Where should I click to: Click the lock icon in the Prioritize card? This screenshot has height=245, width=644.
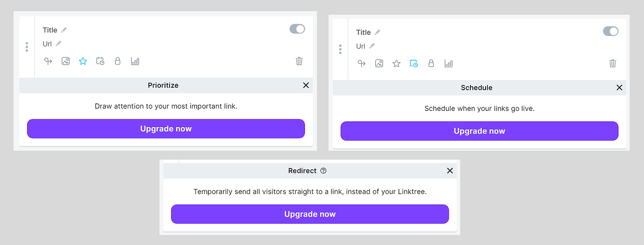(118, 62)
